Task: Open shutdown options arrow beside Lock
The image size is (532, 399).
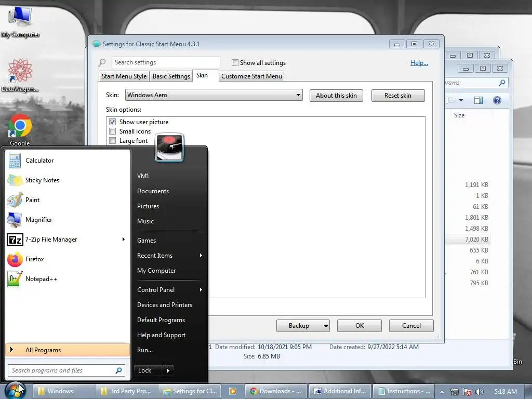Action: [x=168, y=370]
